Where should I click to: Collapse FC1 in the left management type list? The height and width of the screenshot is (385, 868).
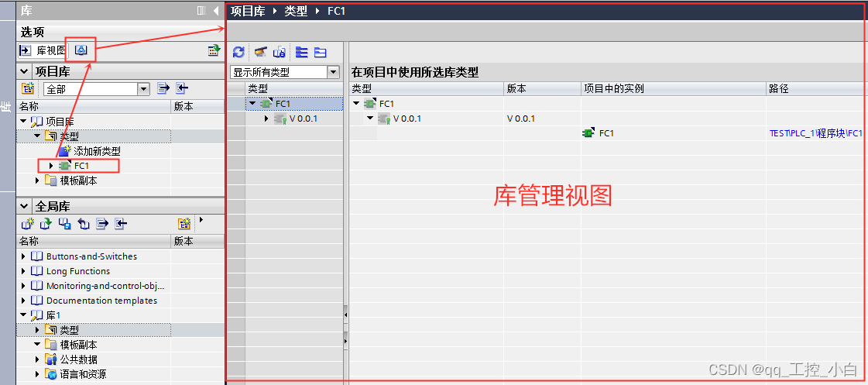click(252, 104)
